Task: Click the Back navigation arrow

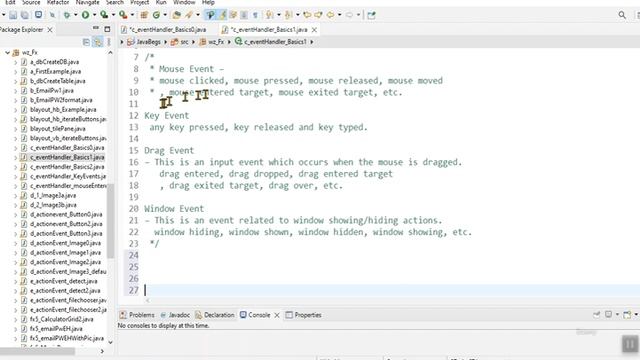Action: (330, 15)
